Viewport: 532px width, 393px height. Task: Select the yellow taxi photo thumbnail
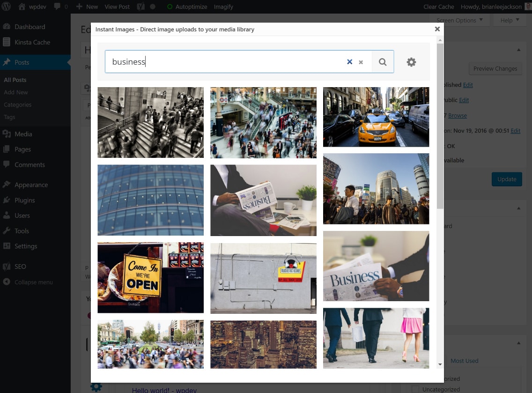pyautogui.click(x=376, y=117)
